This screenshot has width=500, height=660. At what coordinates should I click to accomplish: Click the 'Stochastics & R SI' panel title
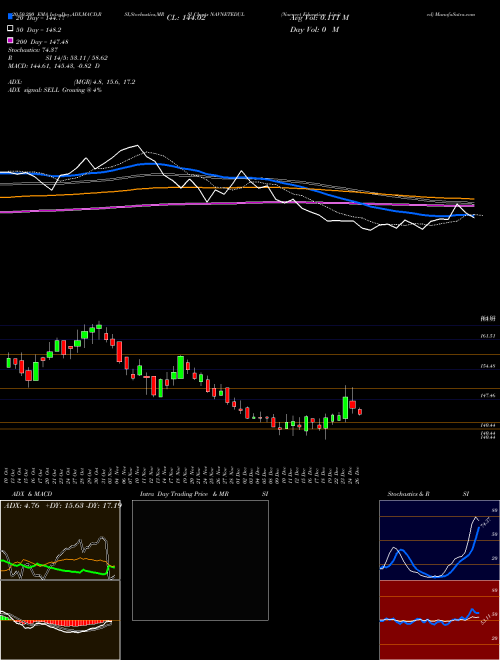click(x=428, y=494)
